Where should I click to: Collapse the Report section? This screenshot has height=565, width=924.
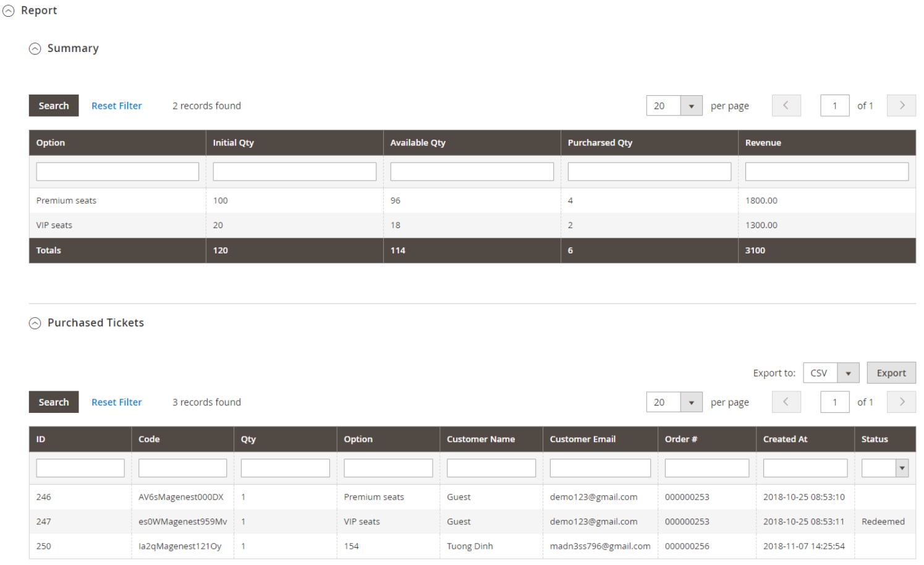(x=9, y=11)
